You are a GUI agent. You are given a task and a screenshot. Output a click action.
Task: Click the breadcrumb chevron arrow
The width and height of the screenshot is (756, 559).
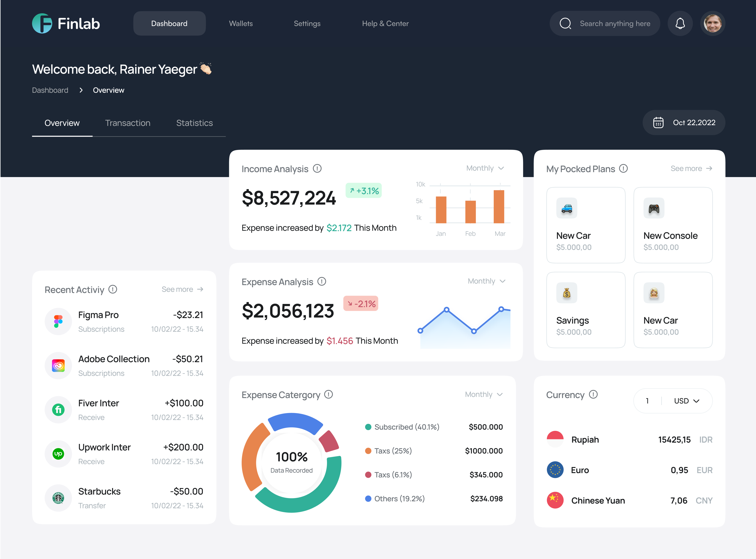81,90
